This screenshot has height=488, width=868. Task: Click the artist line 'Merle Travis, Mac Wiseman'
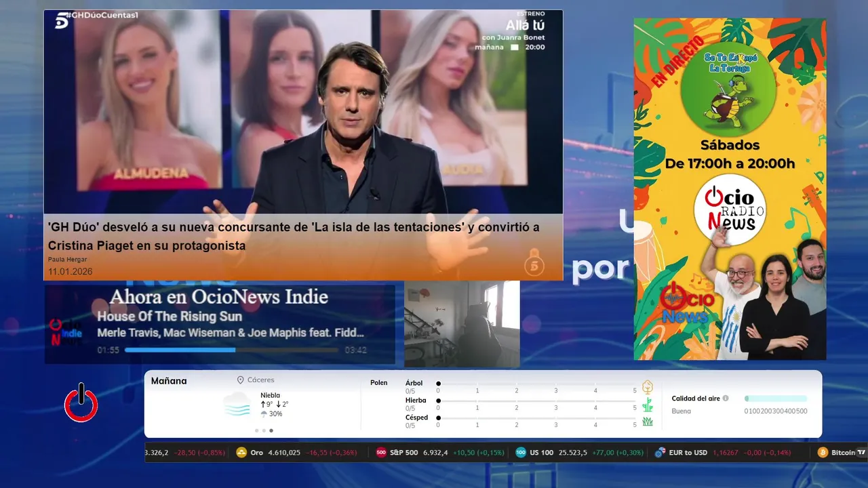click(x=231, y=333)
